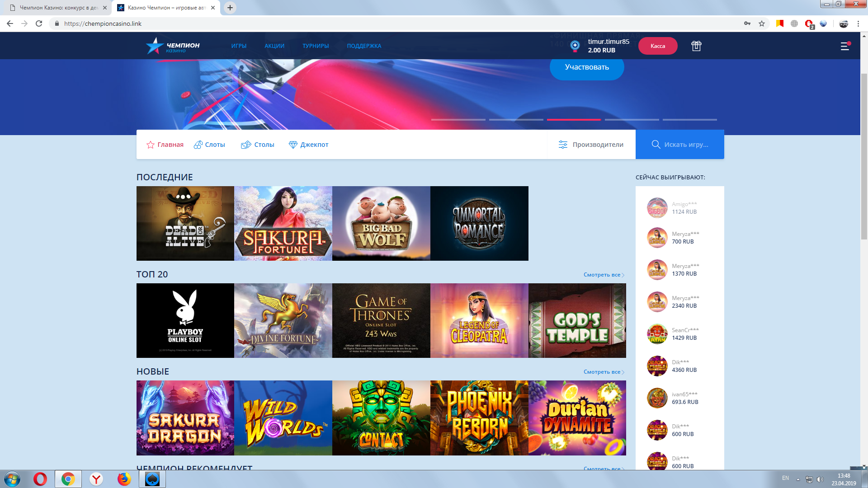The image size is (868, 488).
Task: Open the Divine Fortune game
Action: pos(283,320)
